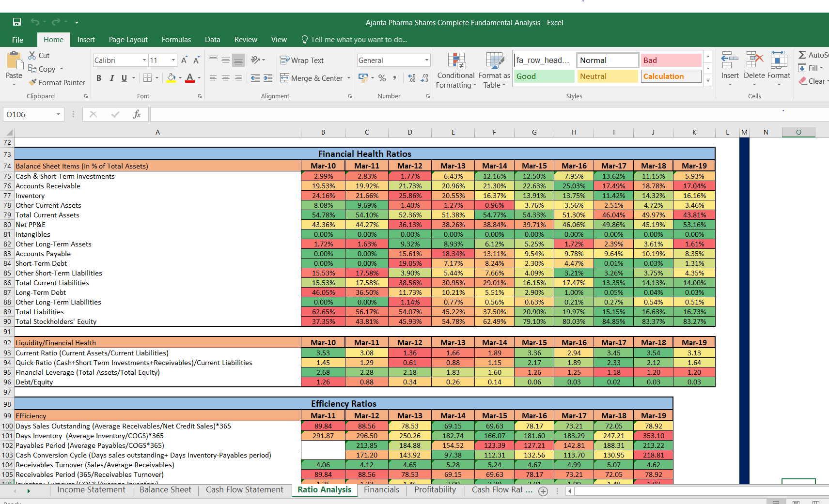Toggle Italic formatting
The width and height of the screenshot is (829, 504).
click(112, 78)
